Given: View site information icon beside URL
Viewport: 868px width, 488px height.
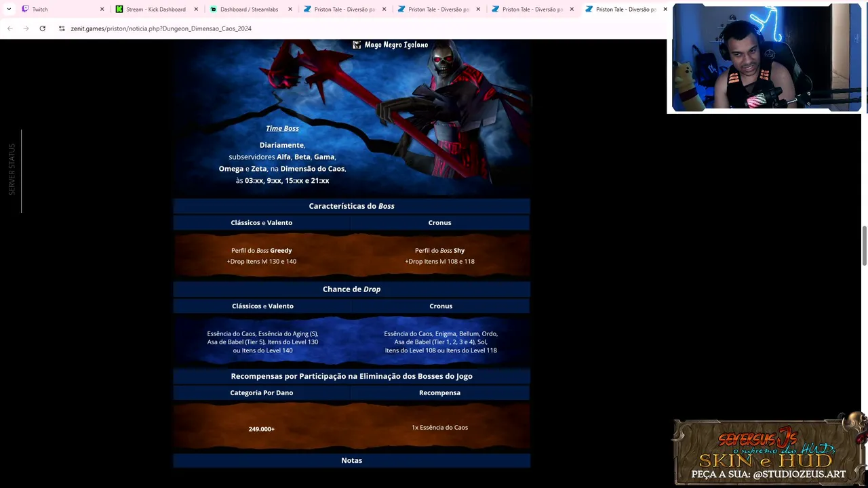Looking at the screenshot, I should (62, 28).
